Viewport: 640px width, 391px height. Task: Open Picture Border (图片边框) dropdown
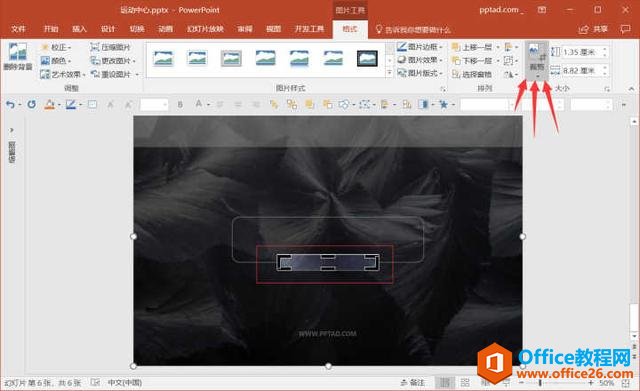pyautogui.click(x=420, y=47)
